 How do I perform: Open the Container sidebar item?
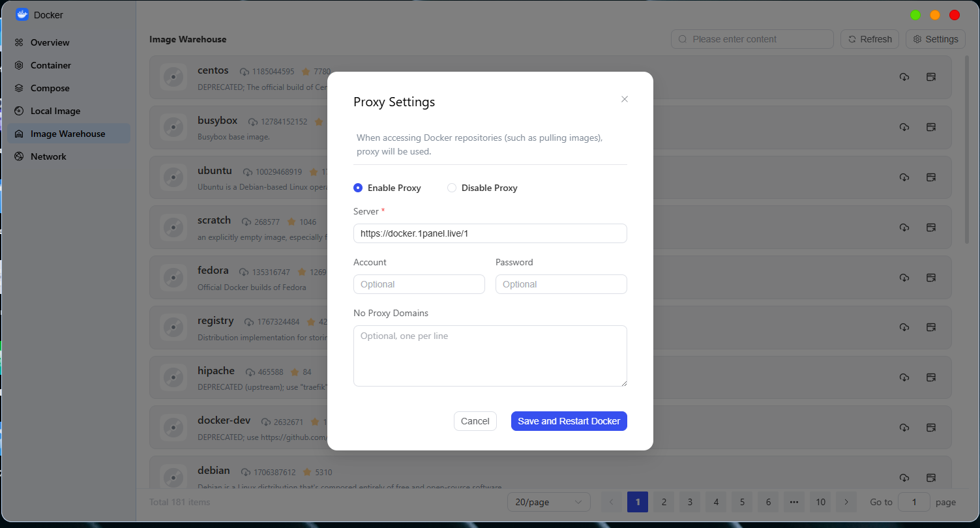[x=68, y=65]
